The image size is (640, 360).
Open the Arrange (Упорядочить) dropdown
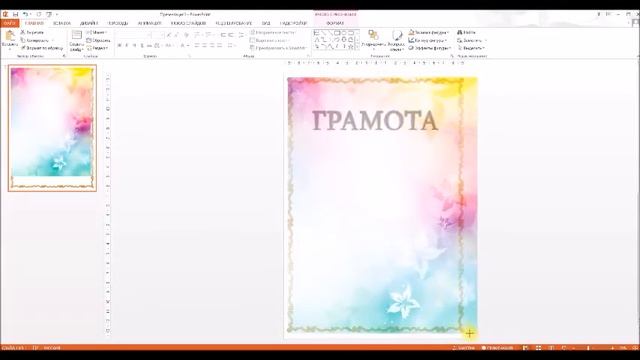[373, 40]
